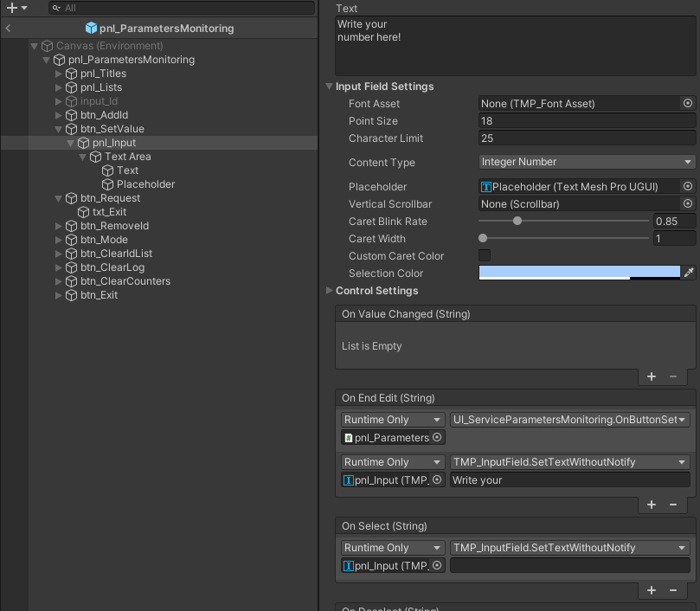Click the Caret Width value field showing 1
This screenshot has width=700, height=611.
(674, 239)
